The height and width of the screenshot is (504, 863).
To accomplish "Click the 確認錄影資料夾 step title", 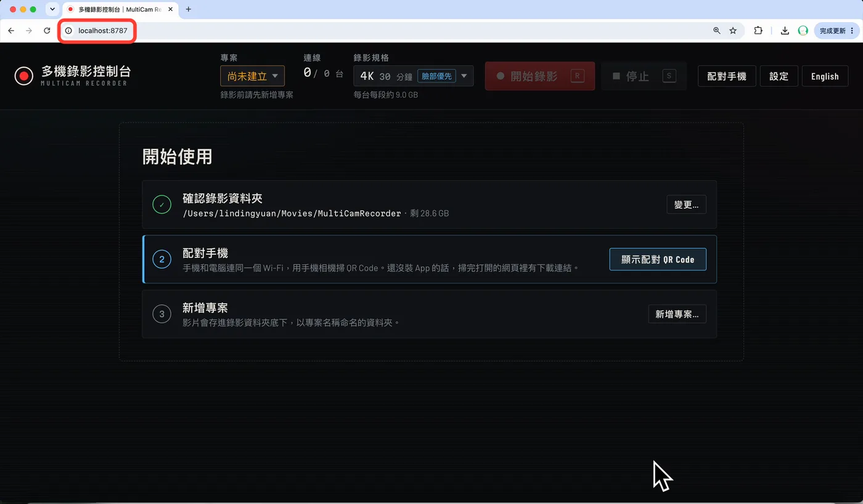I will tap(223, 198).
